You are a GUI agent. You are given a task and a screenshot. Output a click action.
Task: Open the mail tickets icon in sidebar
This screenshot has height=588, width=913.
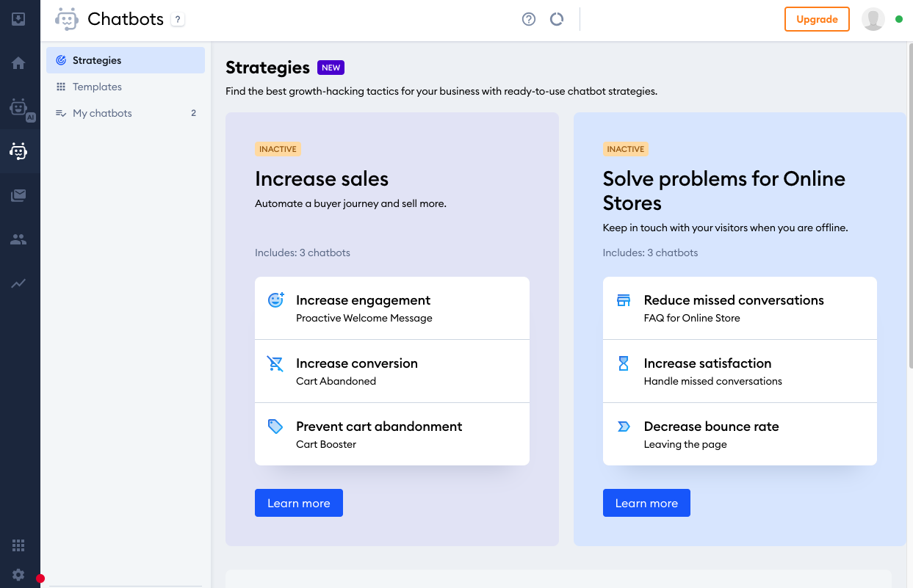(18, 195)
